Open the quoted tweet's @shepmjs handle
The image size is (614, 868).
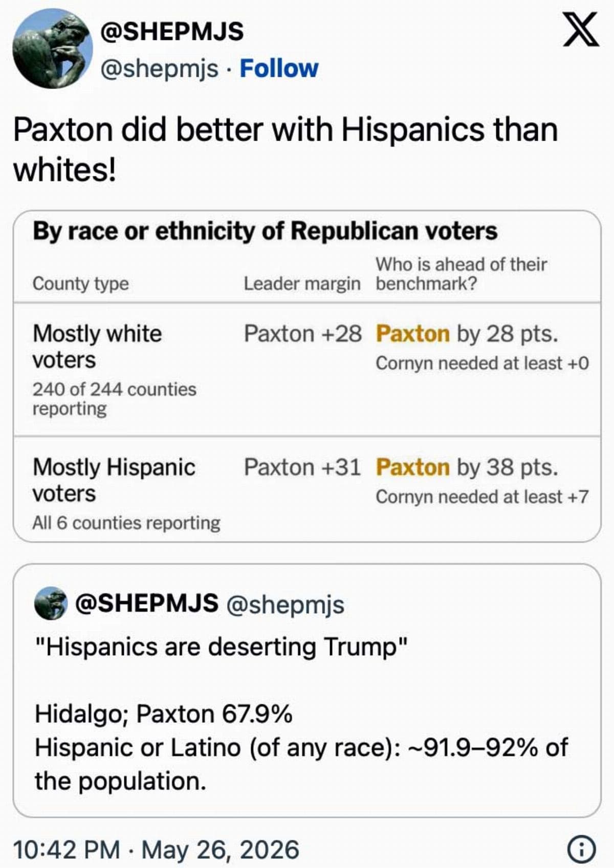point(285,605)
